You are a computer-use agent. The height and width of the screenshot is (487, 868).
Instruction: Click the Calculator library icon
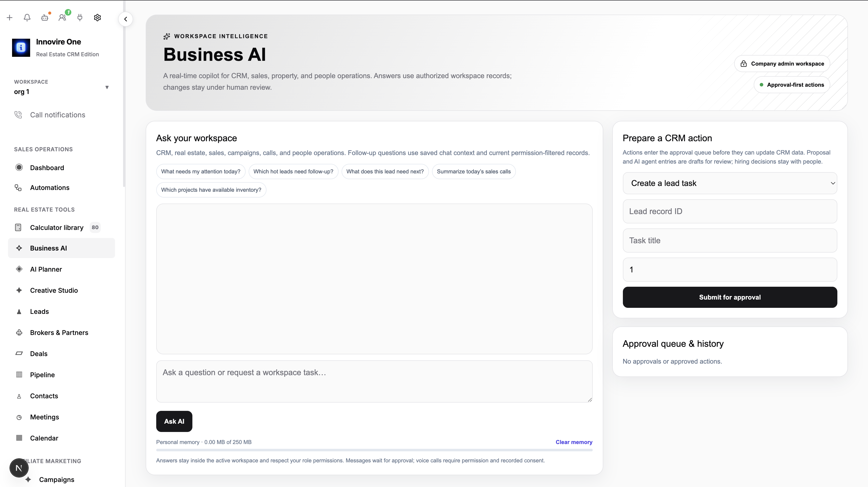coord(18,227)
